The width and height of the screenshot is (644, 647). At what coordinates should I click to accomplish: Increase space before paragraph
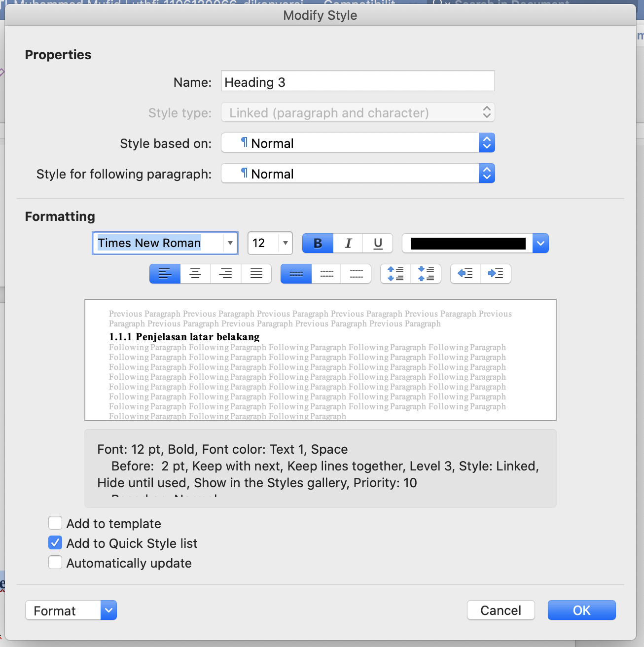point(395,274)
